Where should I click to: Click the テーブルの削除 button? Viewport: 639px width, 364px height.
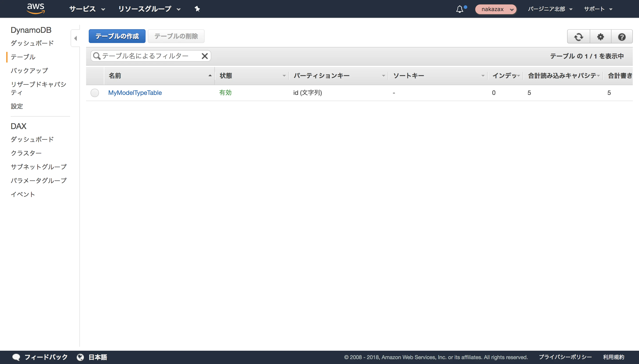tap(176, 36)
